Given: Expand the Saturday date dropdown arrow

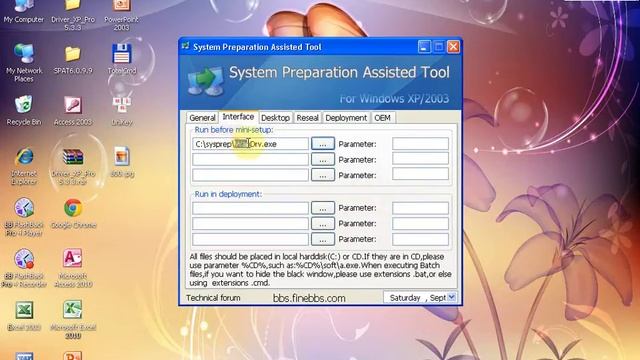Looking at the screenshot, I should [x=451, y=298].
